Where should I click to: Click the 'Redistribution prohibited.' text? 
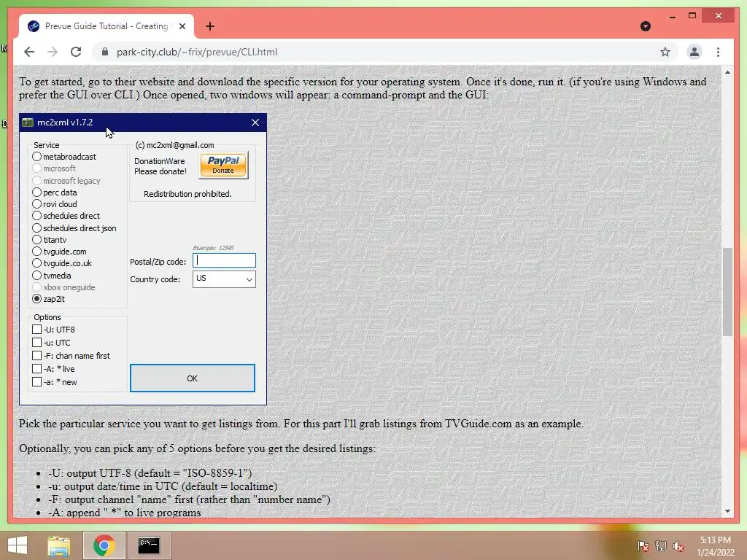click(187, 194)
